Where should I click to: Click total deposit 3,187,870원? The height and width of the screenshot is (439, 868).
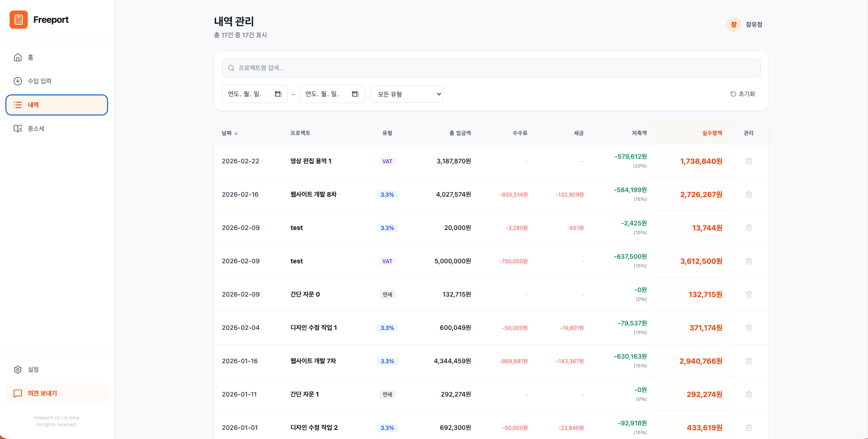pyautogui.click(x=454, y=161)
